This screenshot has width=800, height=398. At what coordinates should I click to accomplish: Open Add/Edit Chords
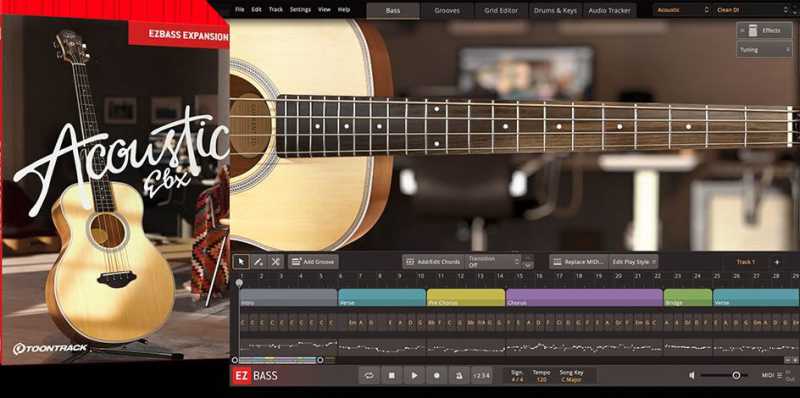click(433, 262)
